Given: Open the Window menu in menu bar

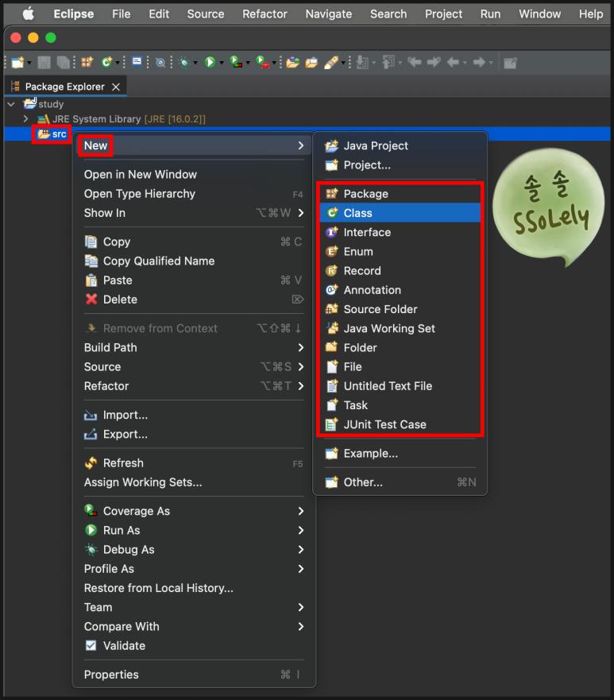Looking at the screenshot, I should click(539, 14).
